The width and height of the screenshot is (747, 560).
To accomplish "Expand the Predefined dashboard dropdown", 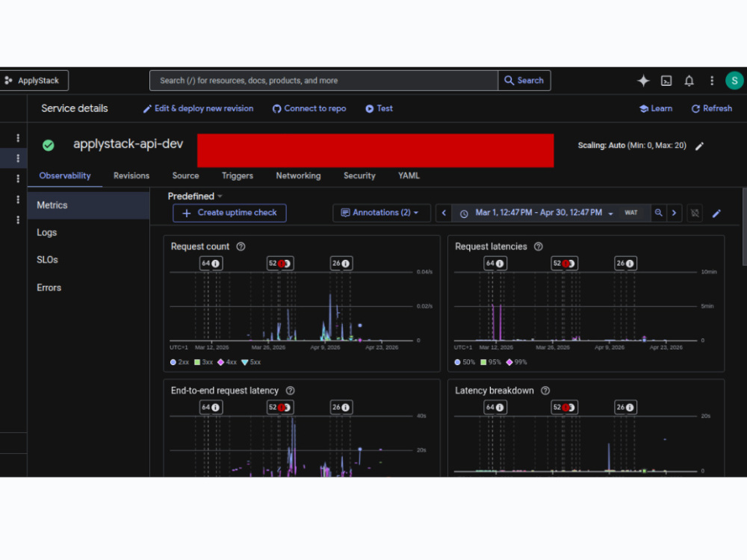I will 195,196.
